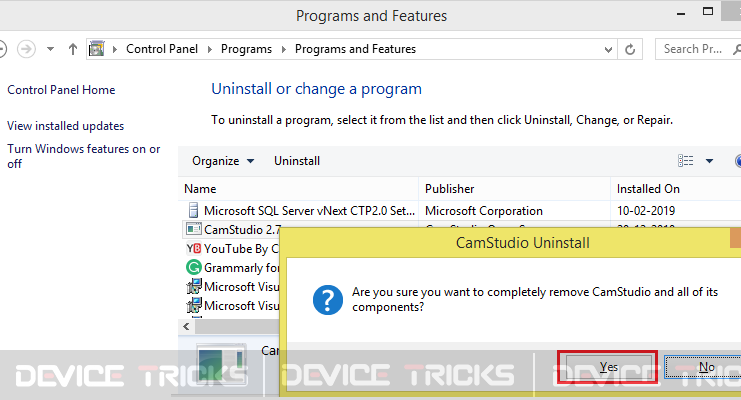Click Yes to confirm CamStudio removal
Image resolution: width=741 pixels, height=400 pixels.
pyautogui.click(x=608, y=367)
